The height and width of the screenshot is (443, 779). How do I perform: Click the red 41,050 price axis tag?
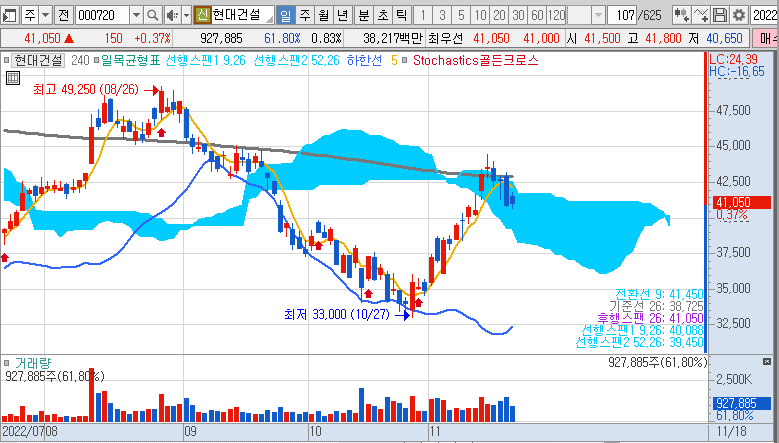pos(742,202)
